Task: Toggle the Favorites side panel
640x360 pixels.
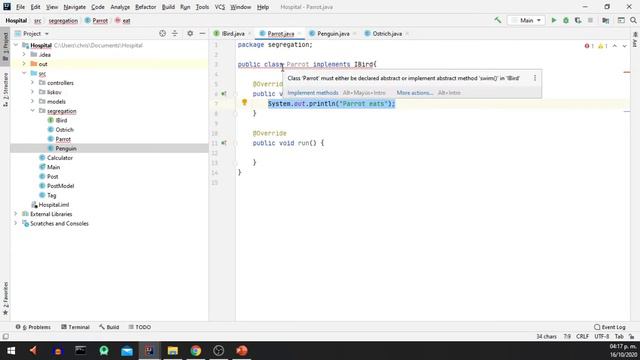Action: [x=5, y=298]
